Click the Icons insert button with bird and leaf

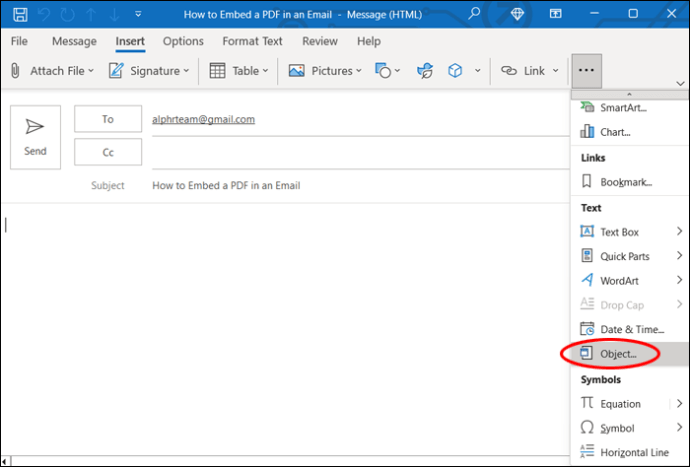[x=425, y=70]
